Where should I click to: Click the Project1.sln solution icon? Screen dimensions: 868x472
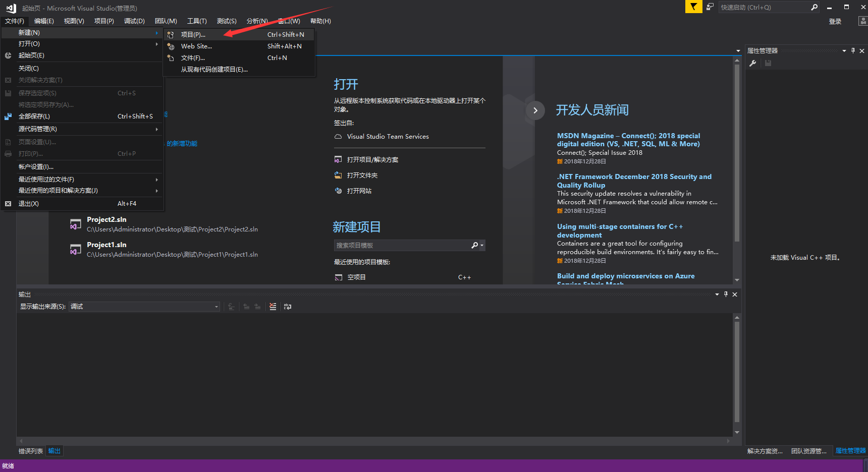pyautogui.click(x=76, y=250)
